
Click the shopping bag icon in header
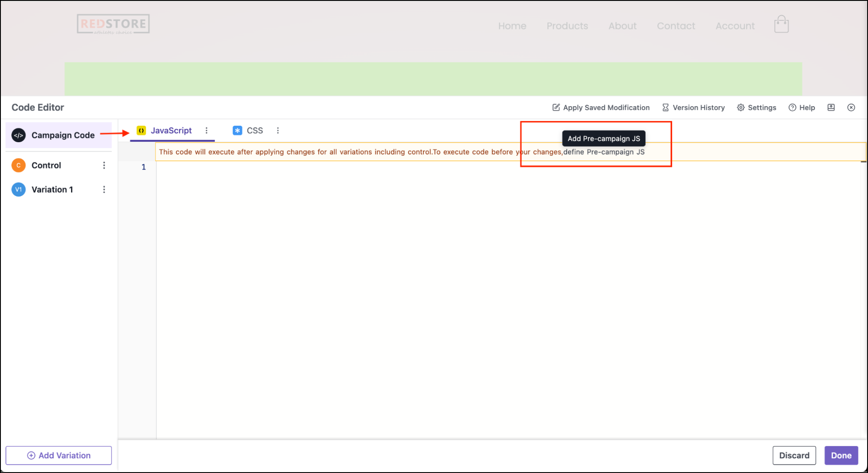tap(781, 25)
